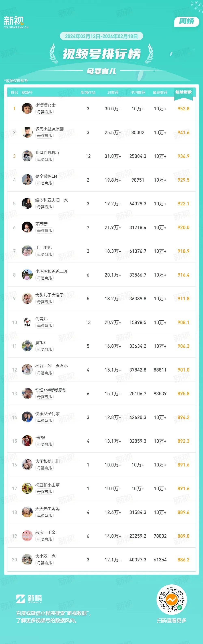Select the 新榜指数 column header

tap(183, 92)
